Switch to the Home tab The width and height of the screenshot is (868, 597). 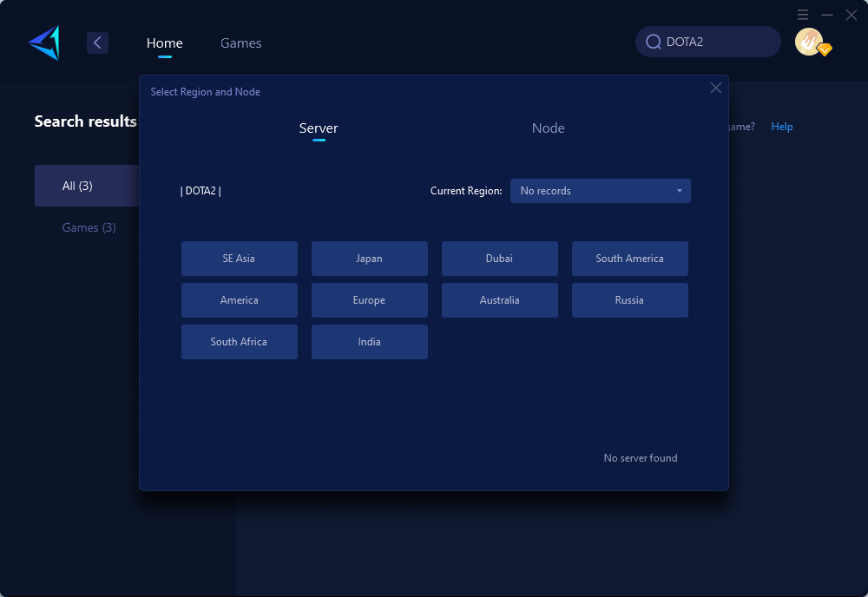pyautogui.click(x=164, y=43)
